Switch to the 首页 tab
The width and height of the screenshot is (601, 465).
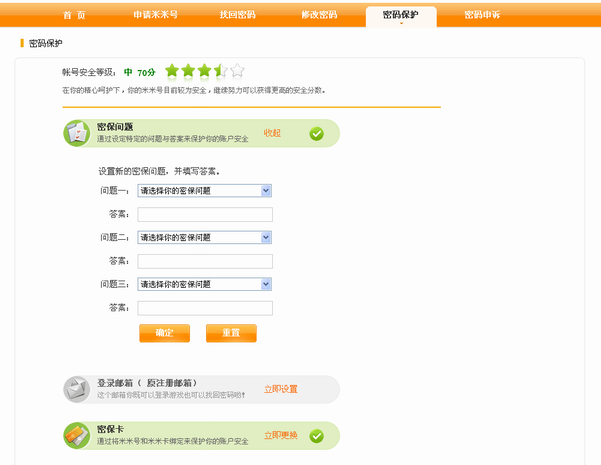(x=74, y=15)
